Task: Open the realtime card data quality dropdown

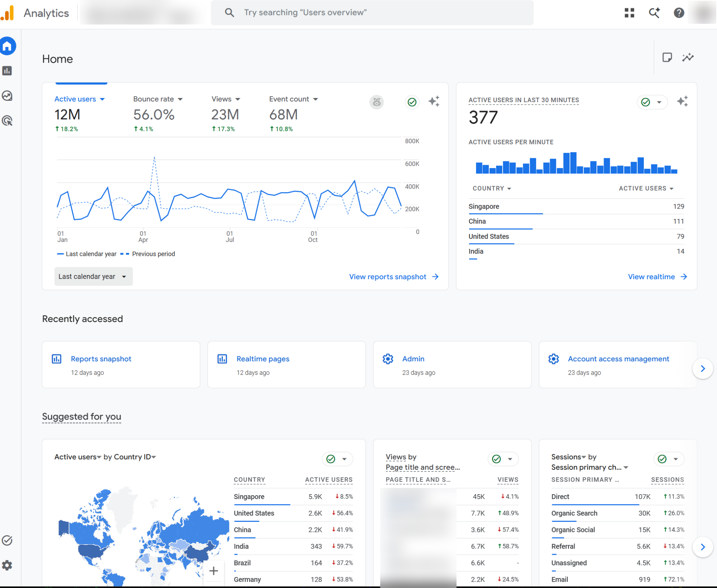Action: coord(652,102)
